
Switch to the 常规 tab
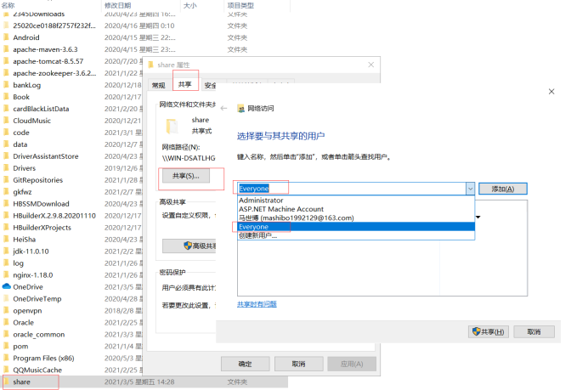pos(159,86)
